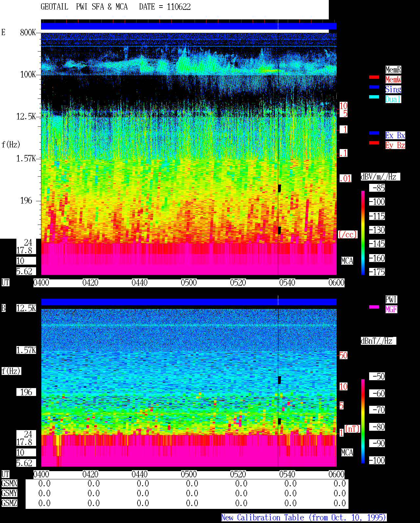The height and width of the screenshot is (523, 420).
Task: Click the red MemW legend swatch
Action: [x=374, y=77]
